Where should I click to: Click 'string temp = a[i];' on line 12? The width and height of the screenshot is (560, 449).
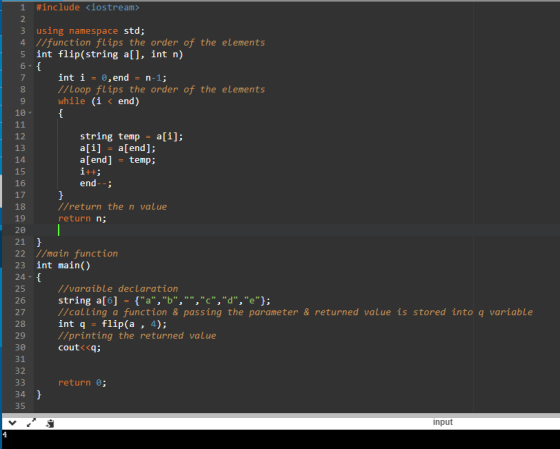[131, 136]
